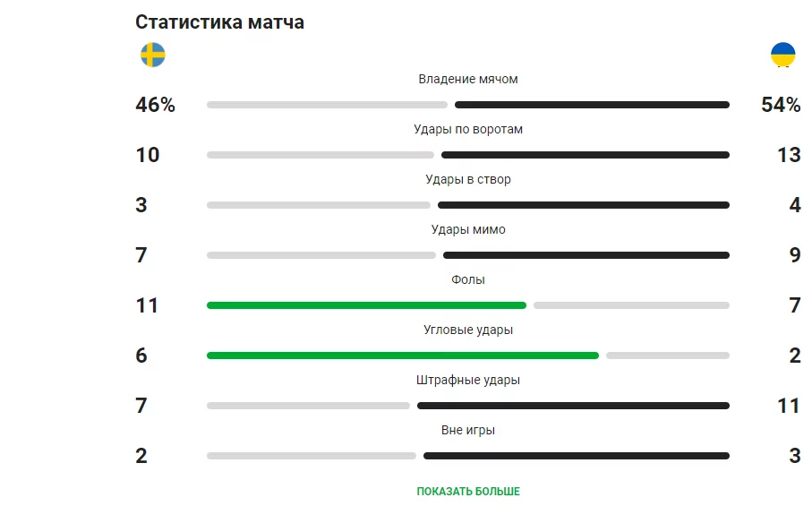
Task: Select the Владение мячом label
Action: tap(468, 79)
